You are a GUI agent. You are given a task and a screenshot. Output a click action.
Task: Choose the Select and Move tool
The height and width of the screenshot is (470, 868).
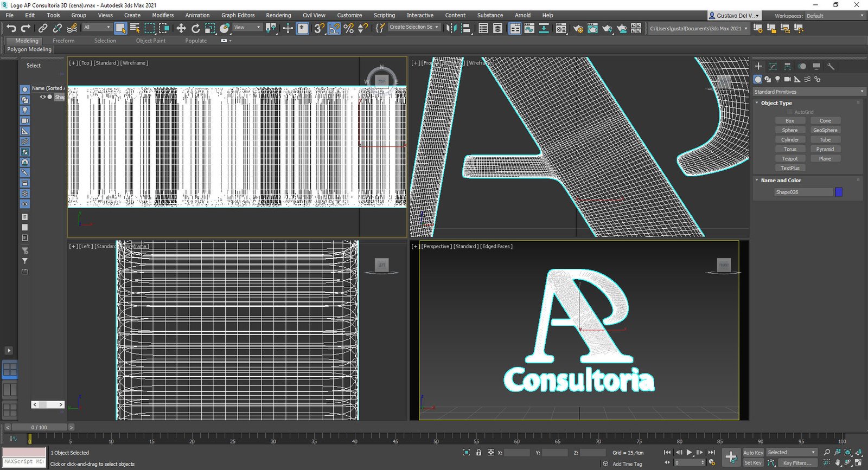[x=181, y=28]
